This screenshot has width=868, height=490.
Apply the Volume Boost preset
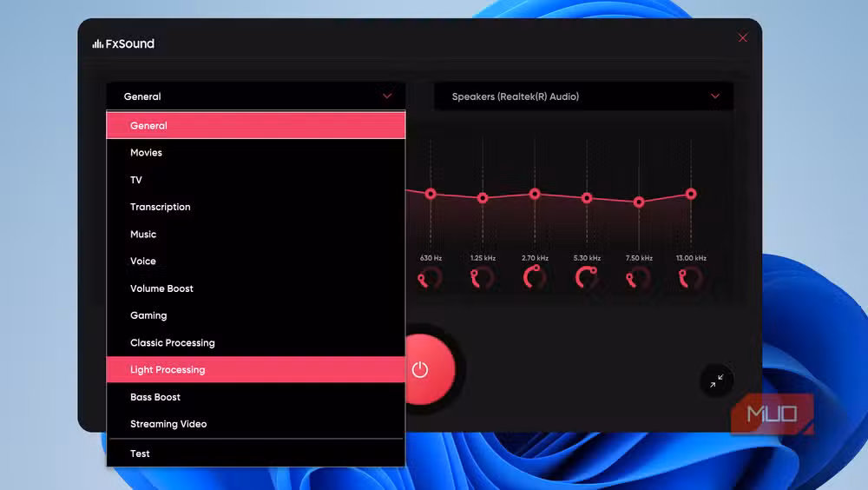[x=256, y=288]
